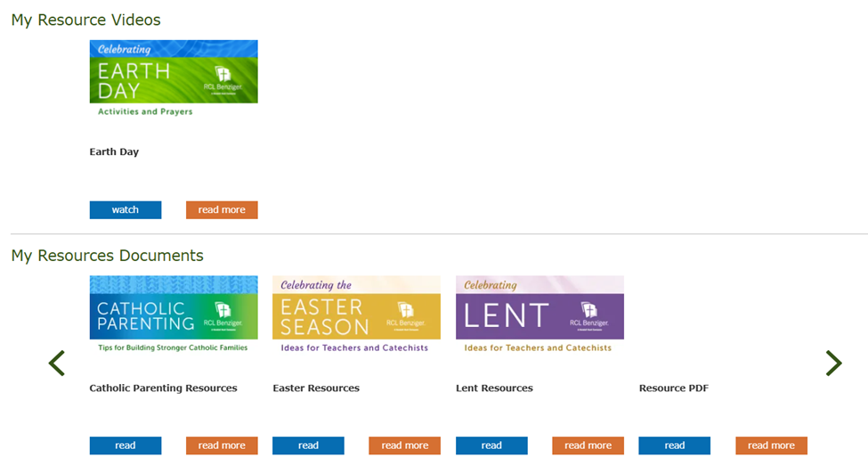
Task: Open the Earth Day video thumbnail
Action: [x=174, y=78]
